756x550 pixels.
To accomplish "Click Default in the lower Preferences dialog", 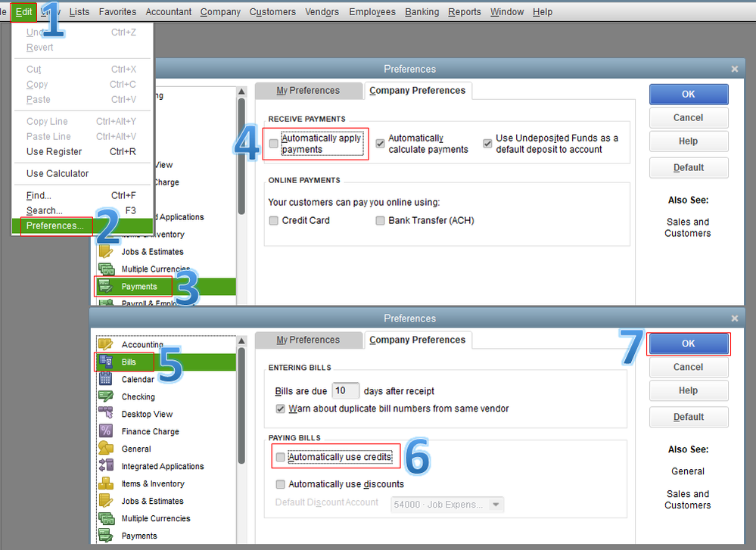I will point(689,417).
